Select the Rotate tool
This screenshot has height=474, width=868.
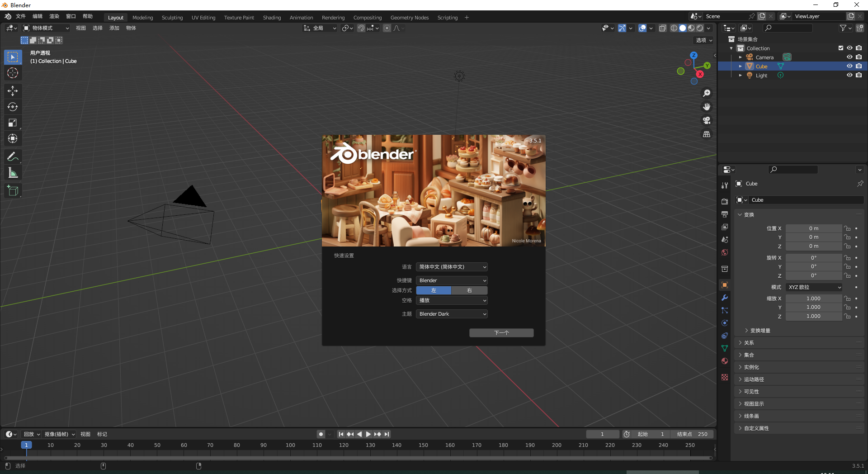pyautogui.click(x=13, y=107)
